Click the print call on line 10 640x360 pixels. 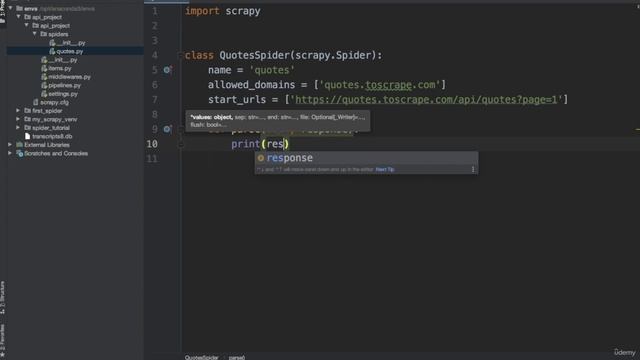[245, 144]
